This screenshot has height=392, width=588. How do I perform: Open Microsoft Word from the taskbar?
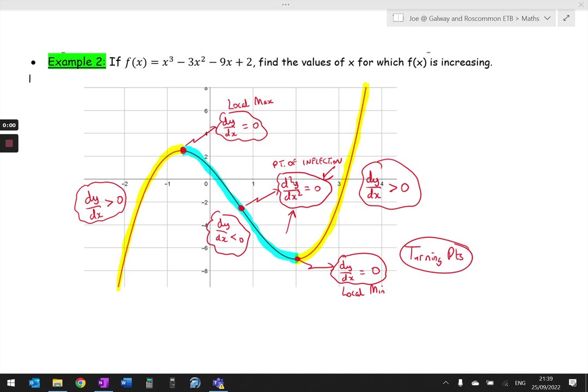coord(126,383)
